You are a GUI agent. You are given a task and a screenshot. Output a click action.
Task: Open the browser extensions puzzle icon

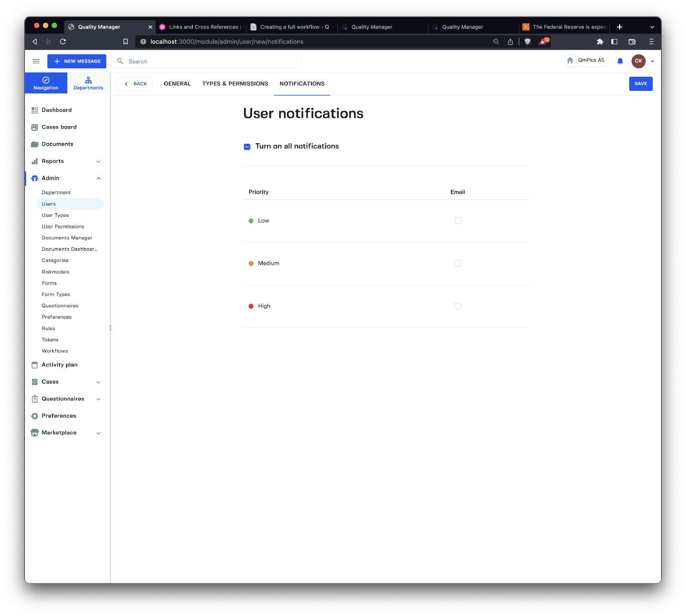click(600, 42)
